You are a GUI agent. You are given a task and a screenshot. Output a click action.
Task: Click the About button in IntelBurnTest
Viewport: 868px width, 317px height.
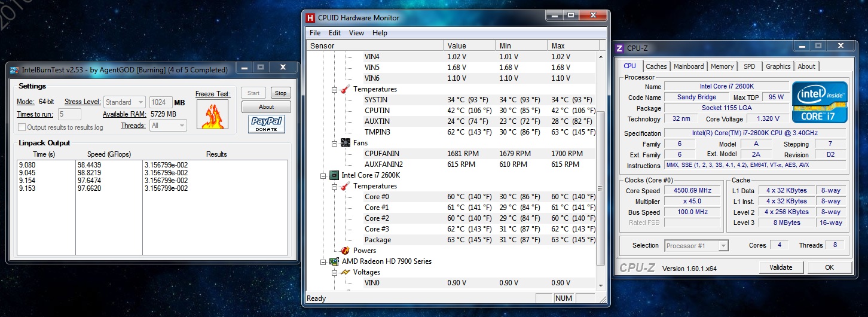point(266,107)
